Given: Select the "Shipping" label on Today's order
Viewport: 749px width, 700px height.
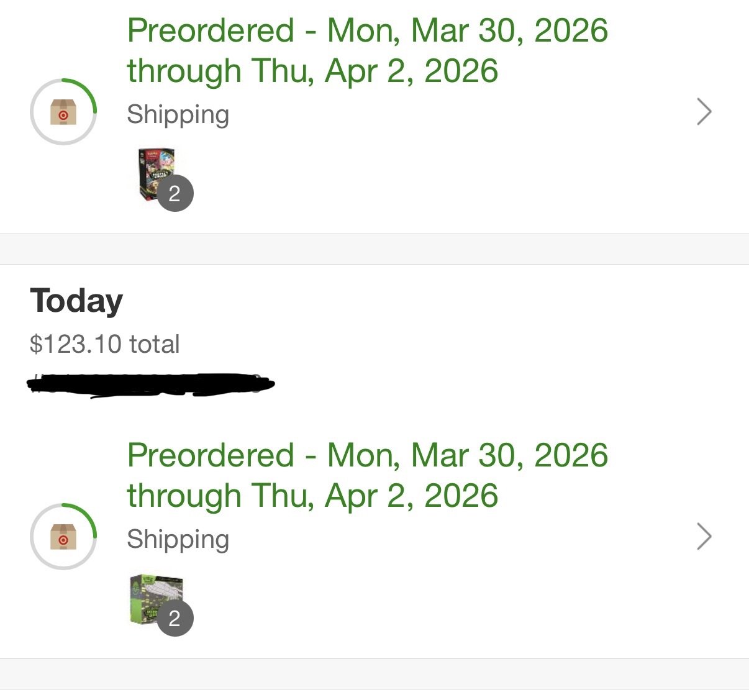Looking at the screenshot, I should coord(178,539).
